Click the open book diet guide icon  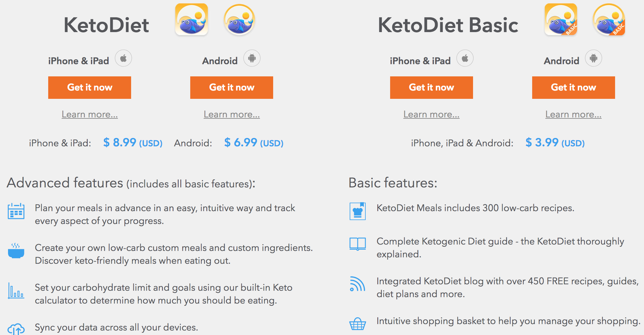point(358,244)
